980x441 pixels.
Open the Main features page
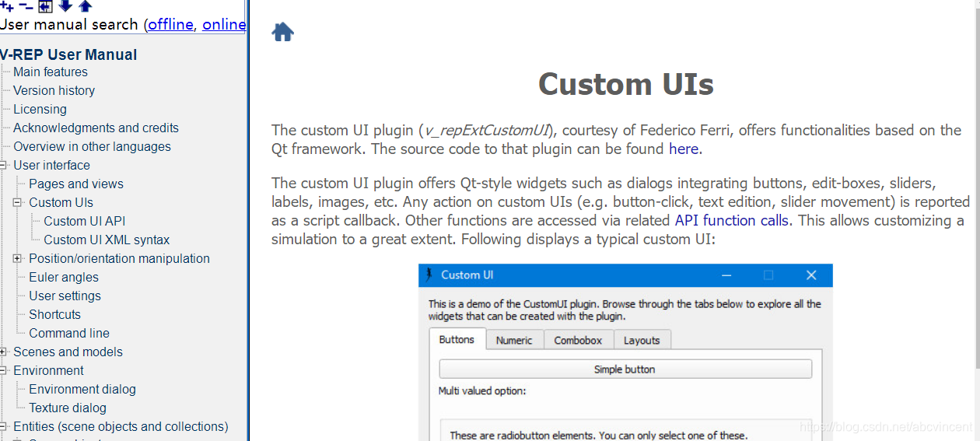[x=51, y=72]
